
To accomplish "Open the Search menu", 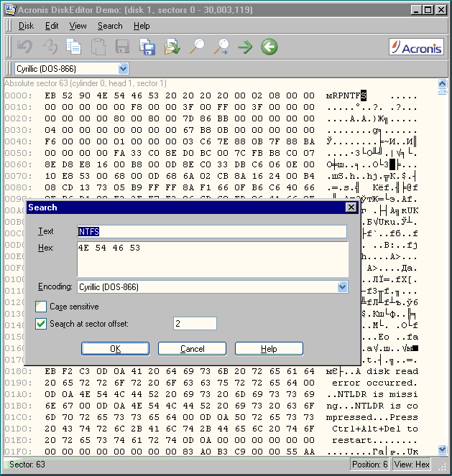I will pyautogui.click(x=110, y=26).
